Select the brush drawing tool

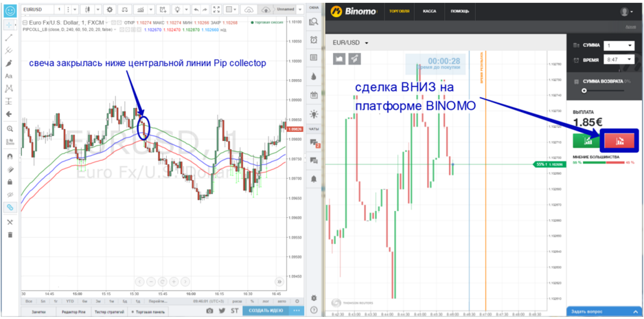pos(9,63)
